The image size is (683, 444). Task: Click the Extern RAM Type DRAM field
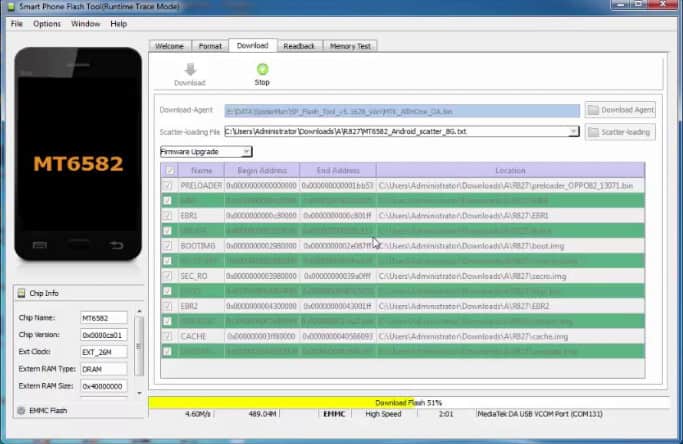[104, 369]
